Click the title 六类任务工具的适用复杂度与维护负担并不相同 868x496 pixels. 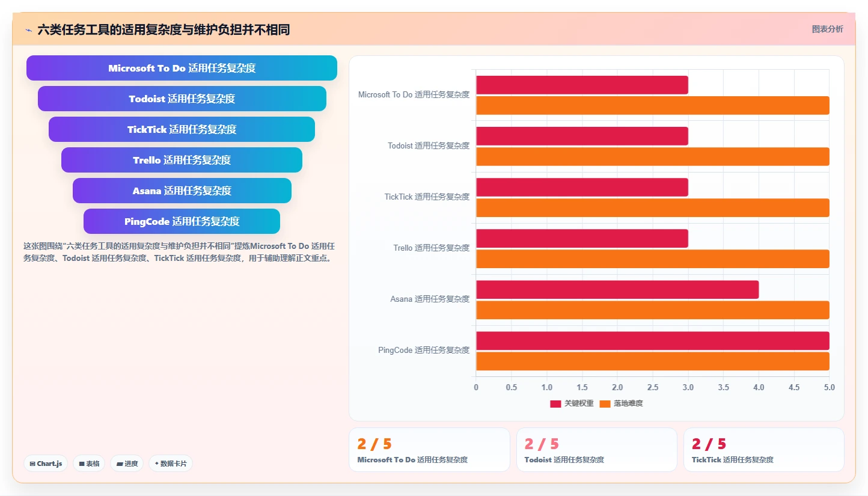pyautogui.click(x=164, y=29)
